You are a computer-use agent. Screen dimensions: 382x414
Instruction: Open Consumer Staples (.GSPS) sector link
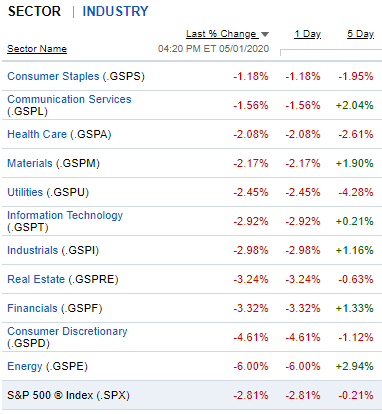(x=76, y=76)
